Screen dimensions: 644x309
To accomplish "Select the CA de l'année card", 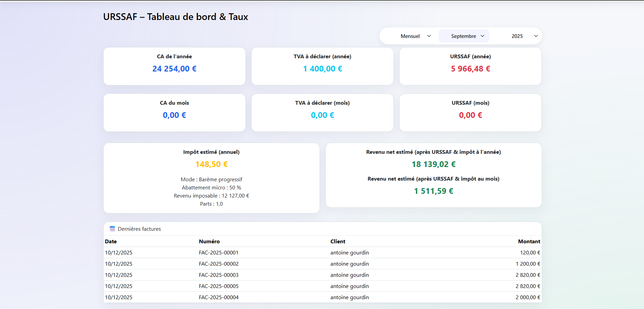I will pos(174,66).
